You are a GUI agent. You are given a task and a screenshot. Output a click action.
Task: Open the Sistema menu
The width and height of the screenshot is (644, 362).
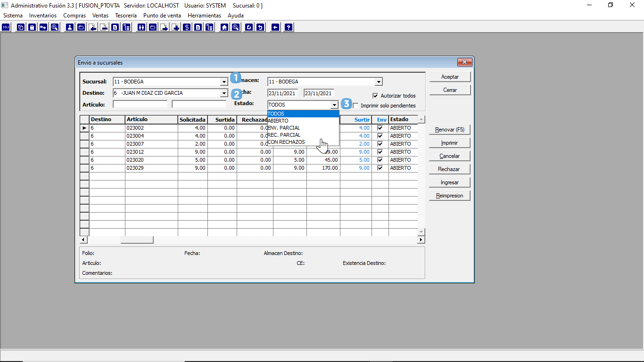click(x=13, y=16)
